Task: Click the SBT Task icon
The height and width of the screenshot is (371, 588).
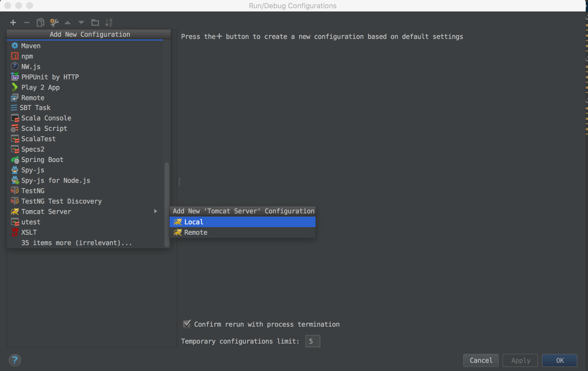Action: [14, 108]
